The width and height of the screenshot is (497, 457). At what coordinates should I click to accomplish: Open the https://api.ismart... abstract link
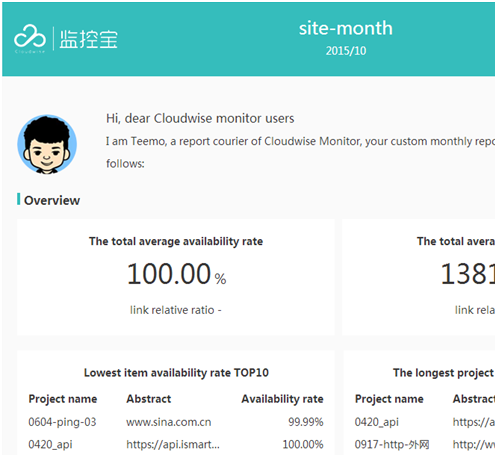[173, 444]
